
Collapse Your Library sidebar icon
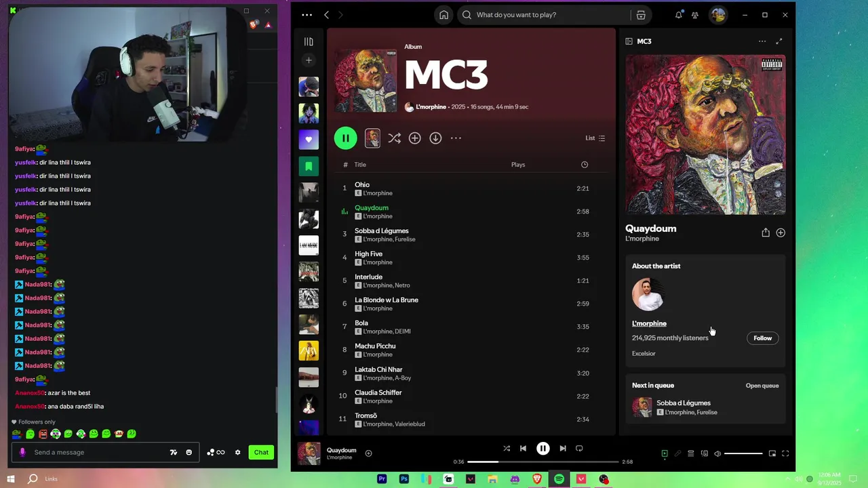(x=309, y=41)
